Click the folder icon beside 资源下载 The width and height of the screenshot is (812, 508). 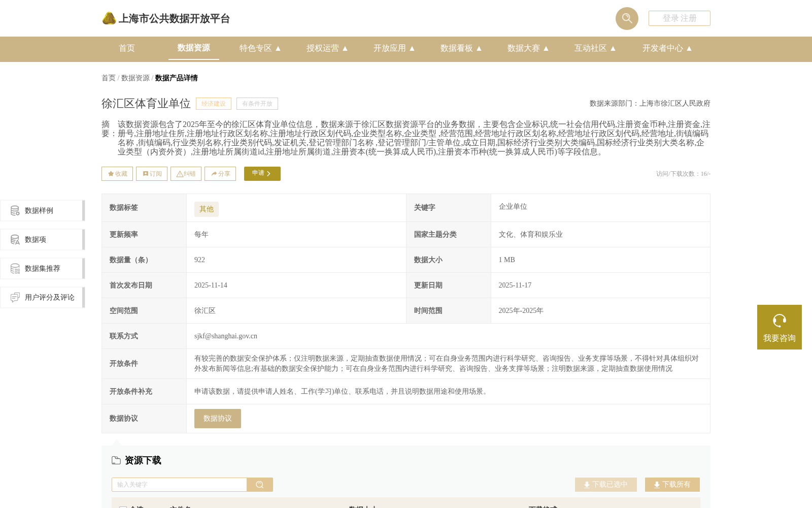coord(116,460)
